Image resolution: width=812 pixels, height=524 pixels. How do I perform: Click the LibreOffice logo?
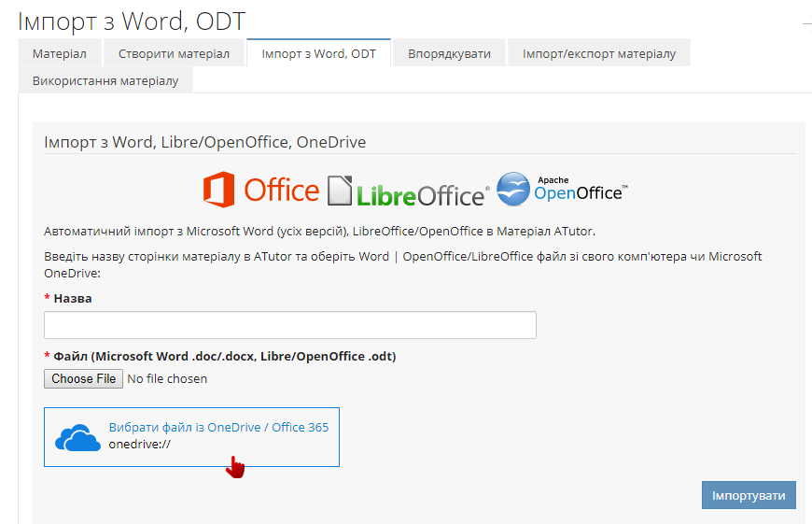click(x=409, y=191)
